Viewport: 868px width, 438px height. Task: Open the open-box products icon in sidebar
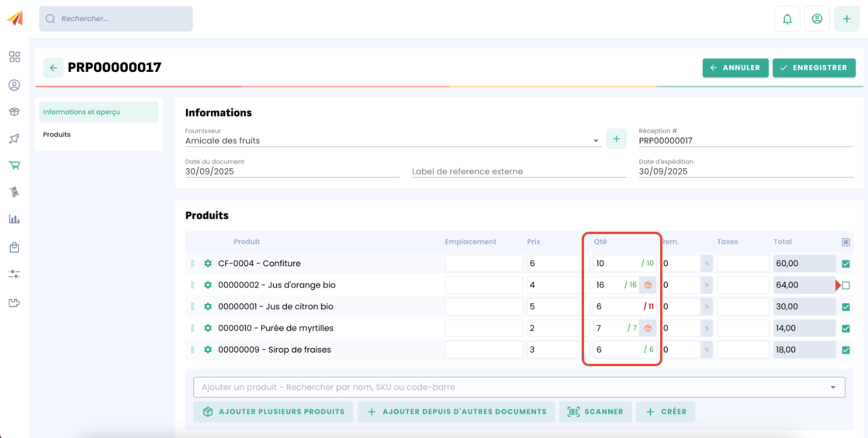click(x=14, y=112)
